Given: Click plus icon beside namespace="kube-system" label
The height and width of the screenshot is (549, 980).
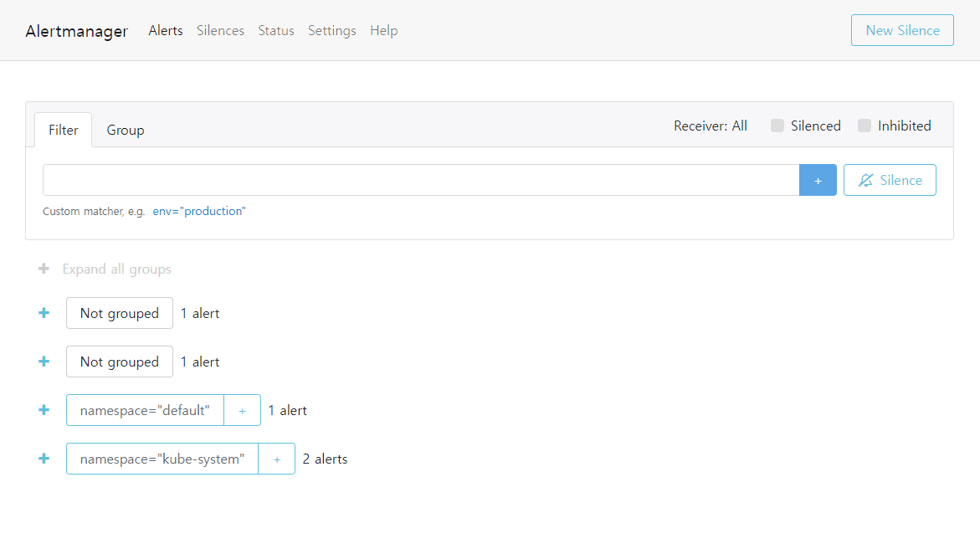Looking at the screenshot, I should tap(277, 459).
